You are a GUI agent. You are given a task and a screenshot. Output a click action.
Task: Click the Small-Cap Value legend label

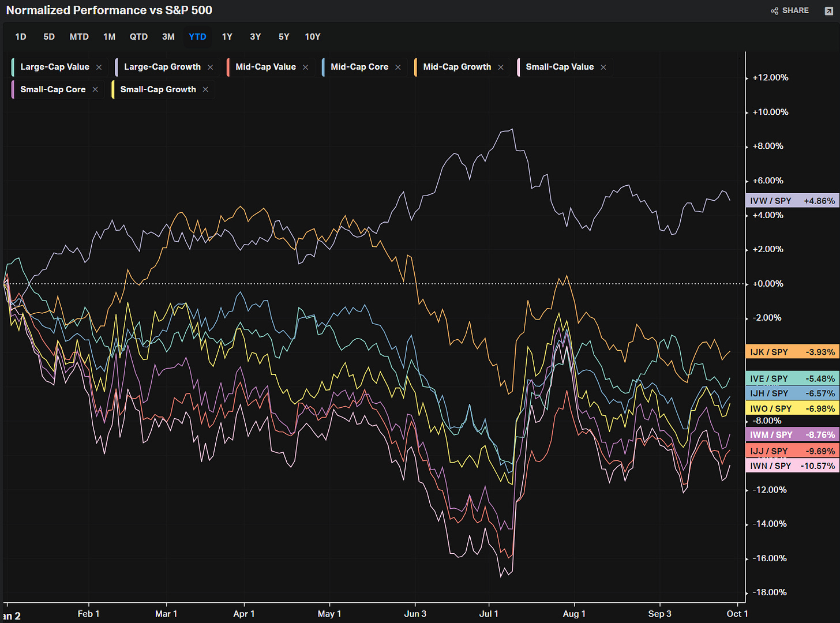(560, 67)
